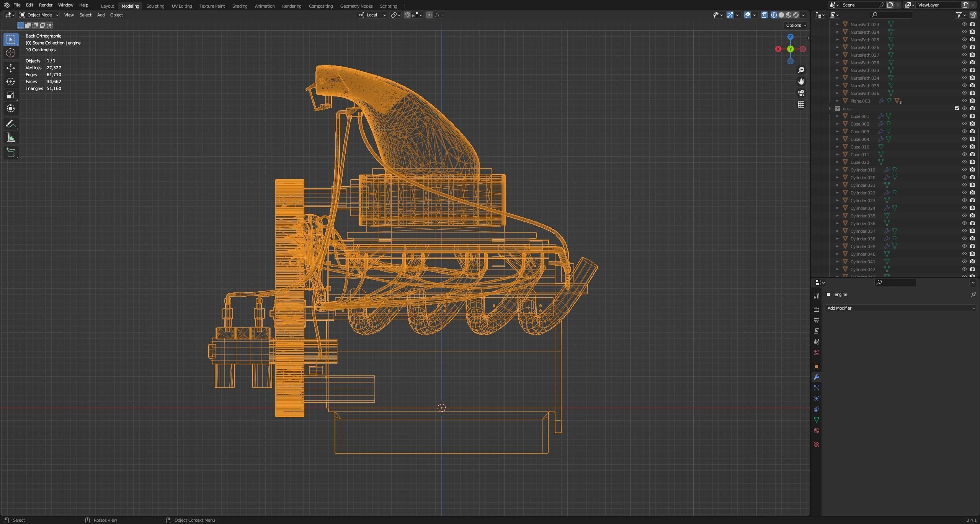Screen dimensions: 980x524
Task: Open the Scene properties tab
Action: [x=816, y=341]
